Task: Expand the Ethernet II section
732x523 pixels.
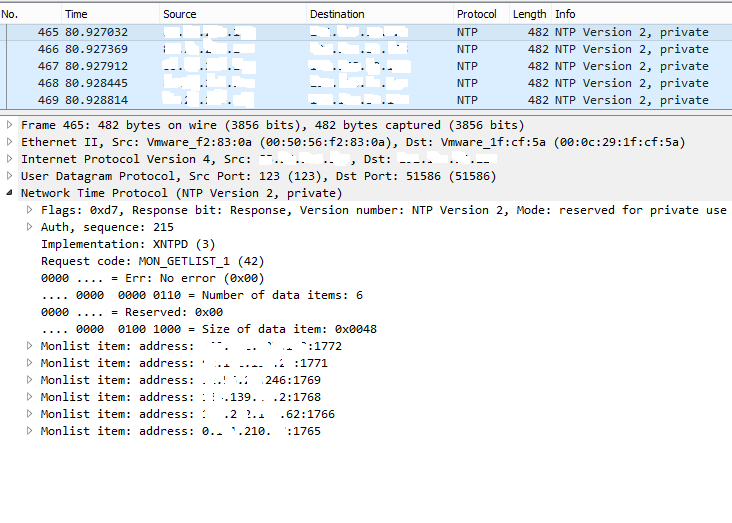Action: 9,142
